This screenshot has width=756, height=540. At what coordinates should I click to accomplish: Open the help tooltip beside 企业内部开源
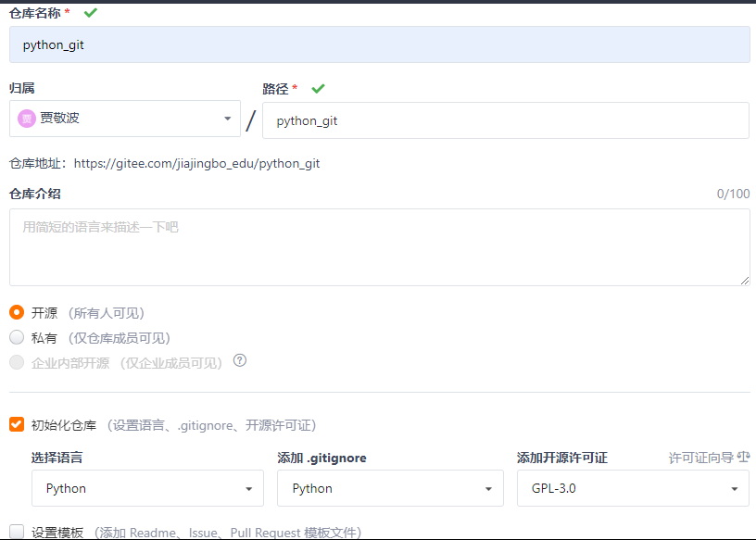239,362
